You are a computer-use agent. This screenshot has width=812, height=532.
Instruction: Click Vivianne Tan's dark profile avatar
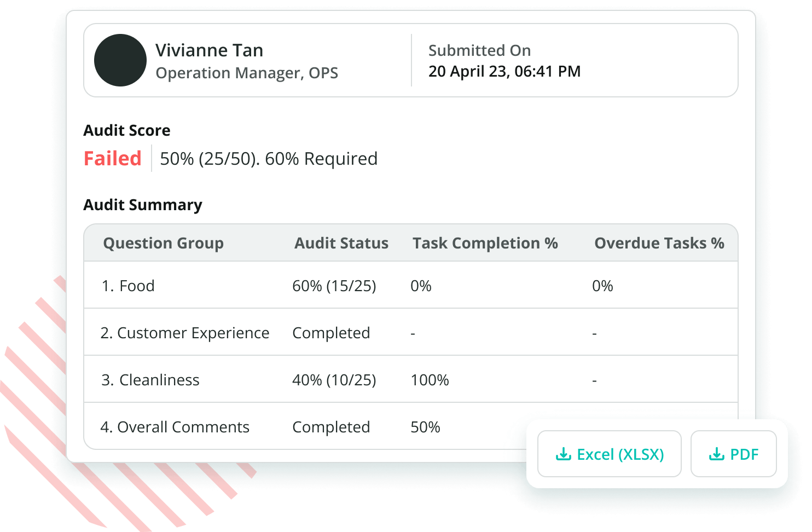[x=120, y=60]
